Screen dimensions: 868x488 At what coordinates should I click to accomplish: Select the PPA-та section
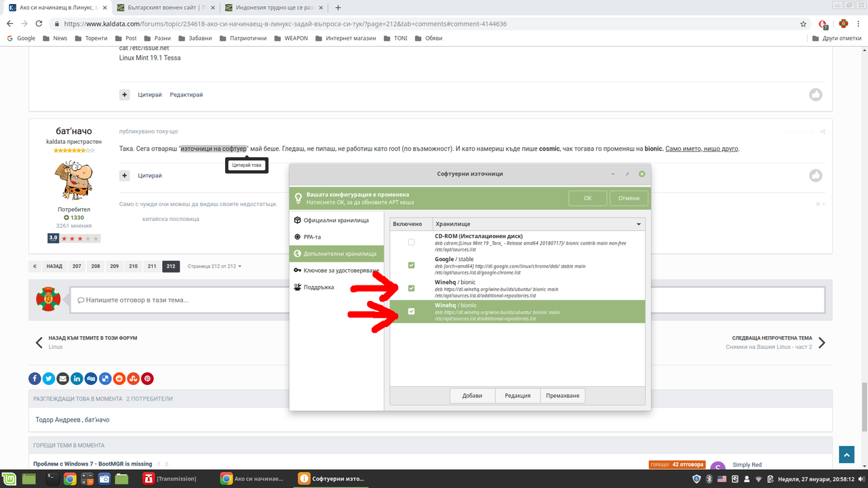(336, 237)
